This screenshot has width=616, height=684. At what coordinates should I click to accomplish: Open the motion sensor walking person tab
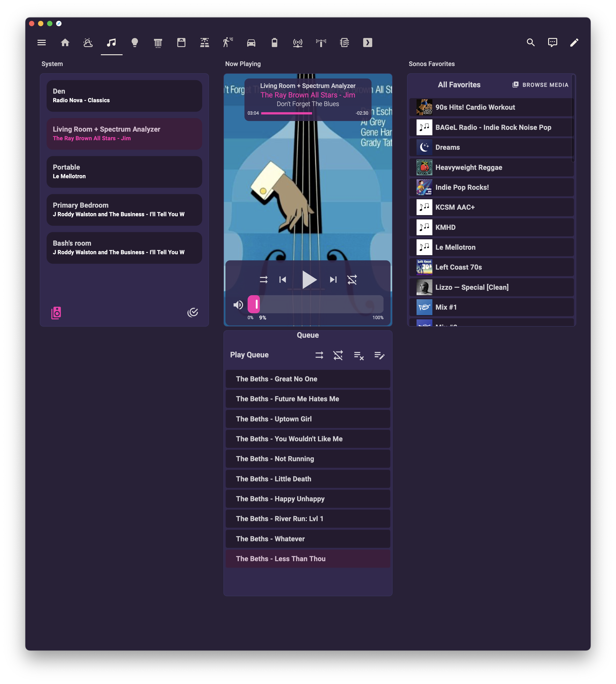click(228, 43)
